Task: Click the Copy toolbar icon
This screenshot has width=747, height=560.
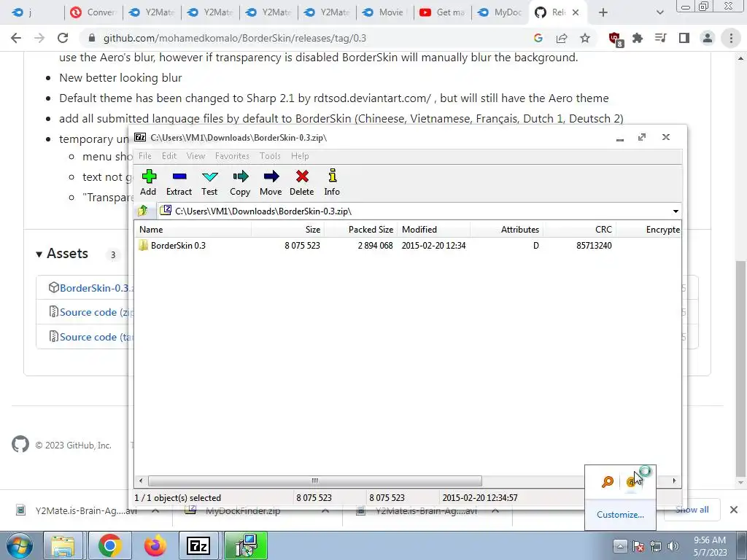Action: click(x=240, y=182)
